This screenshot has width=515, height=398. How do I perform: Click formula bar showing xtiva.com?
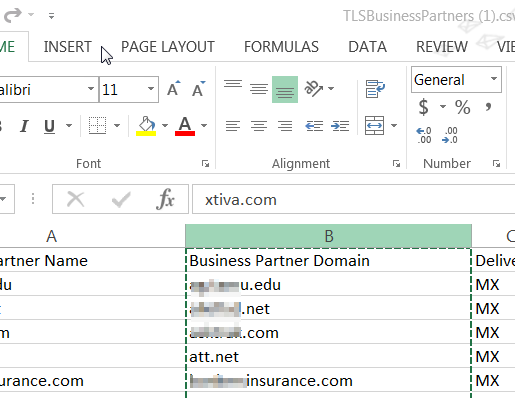tap(354, 199)
